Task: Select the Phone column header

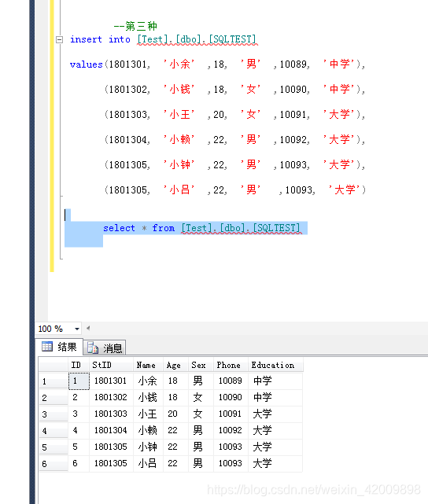Action: [x=231, y=365]
